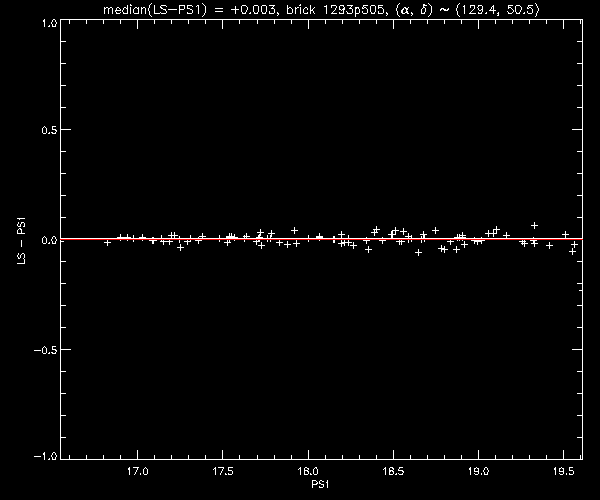Click the x-axis label PS1
The width and height of the screenshot is (600, 500).
tap(320, 484)
